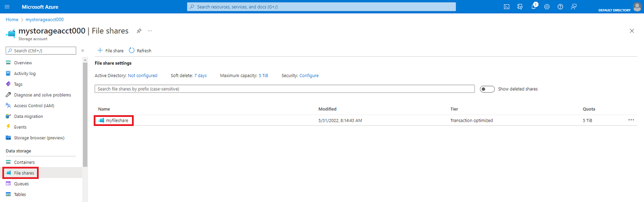Pin File shares blade with pin icon
The height and width of the screenshot is (202, 644).
click(139, 31)
